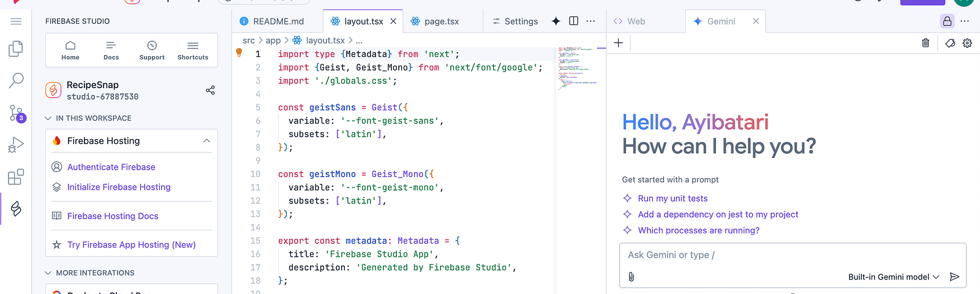
Task: Click the trash delete chat icon
Action: [x=925, y=43]
